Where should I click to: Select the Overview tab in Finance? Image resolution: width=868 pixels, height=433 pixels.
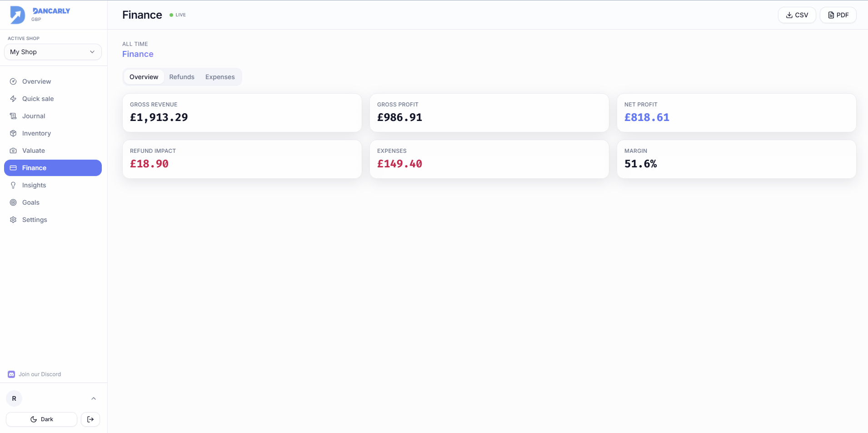click(144, 77)
